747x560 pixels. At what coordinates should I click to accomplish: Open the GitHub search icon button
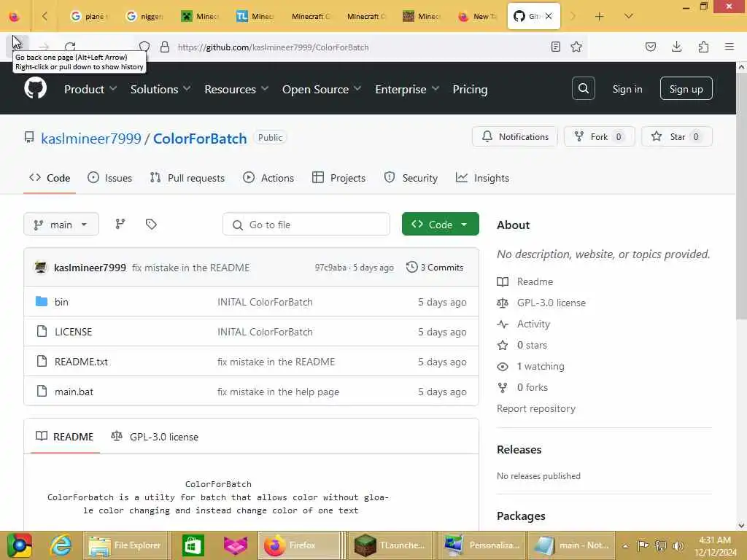pyautogui.click(x=583, y=88)
